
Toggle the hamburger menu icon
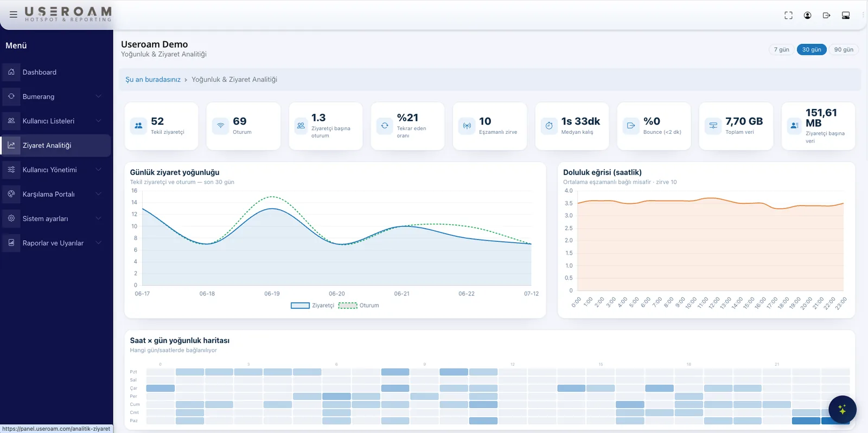point(14,15)
